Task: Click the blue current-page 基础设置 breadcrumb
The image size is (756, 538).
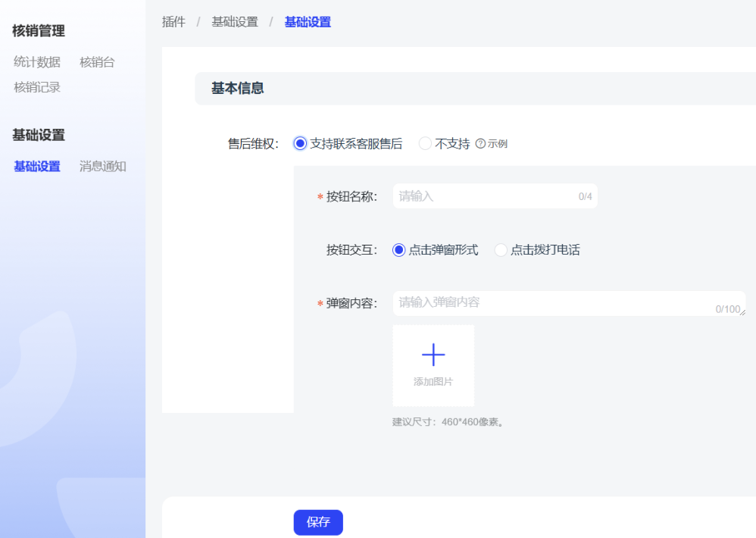Action: pyautogui.click(x=308, y=22)
